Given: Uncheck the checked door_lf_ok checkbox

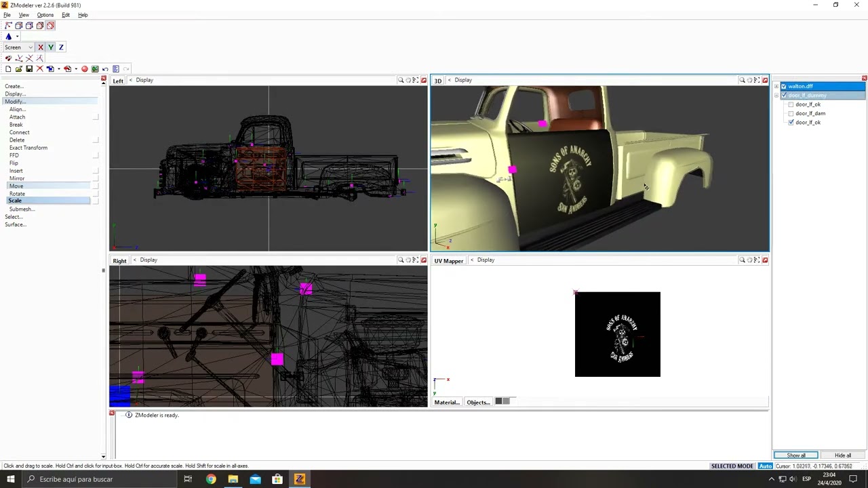Looking at the screenshot, I should [791, 123].
